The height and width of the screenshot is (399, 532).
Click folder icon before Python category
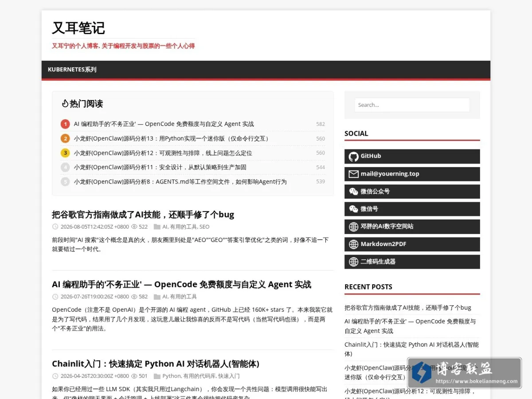click(157, 376)
